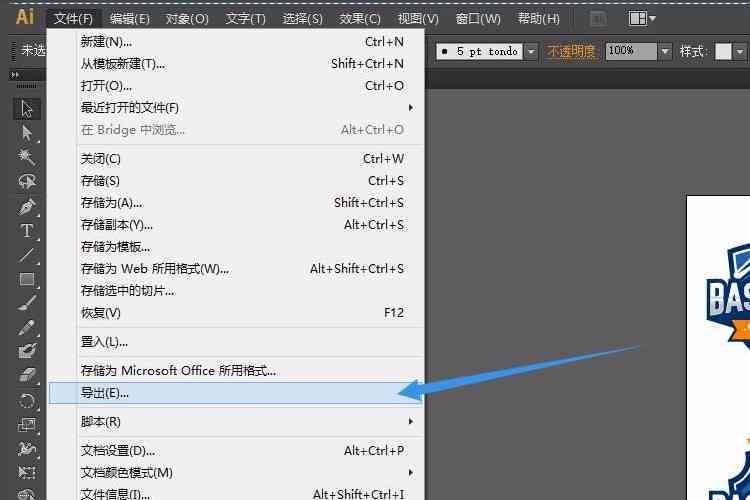Collapse the tools panel double-arrow
Image resolution: width=750 pixels, height=500 pixels.
(15, 75)
